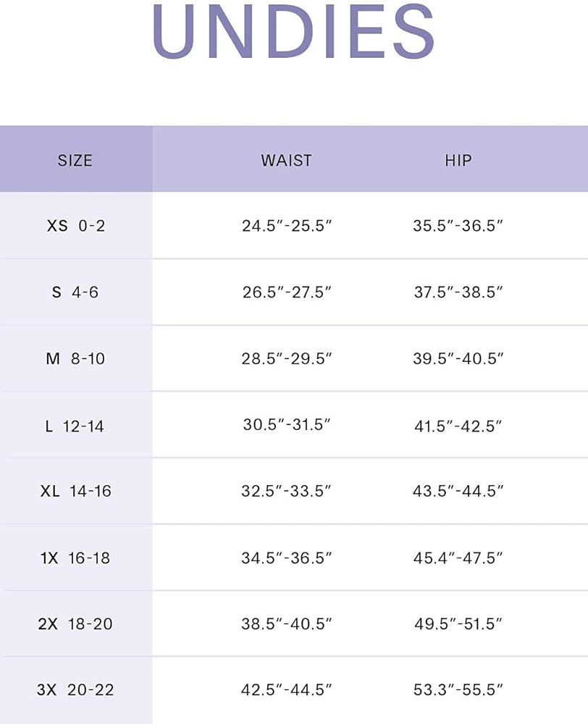
Task: Select the S 4-6 size label
Action: tap(75, 292)
